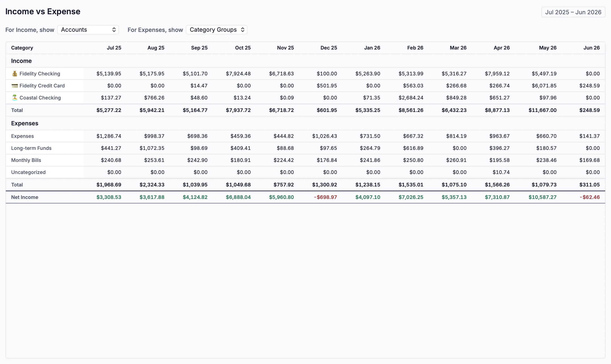
Task: Click the Jun 26 column header
Action: [592, 48]
